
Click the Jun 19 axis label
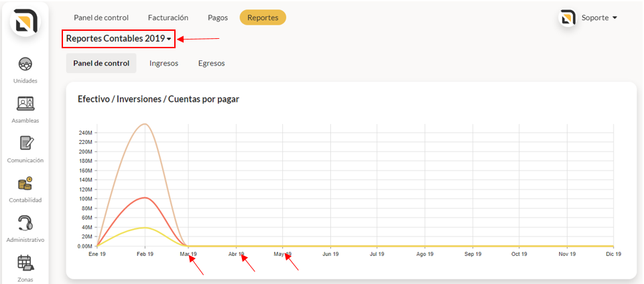(330, 255)
